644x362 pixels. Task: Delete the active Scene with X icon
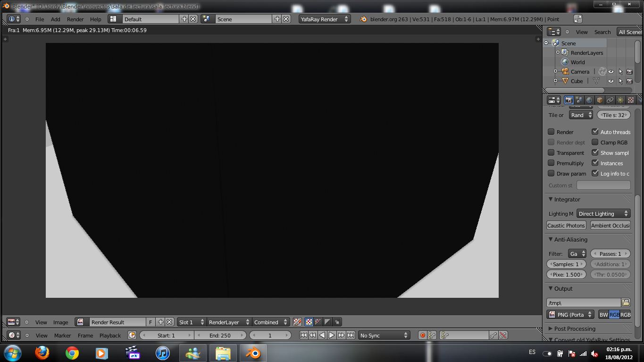click(x=286, y=19)
